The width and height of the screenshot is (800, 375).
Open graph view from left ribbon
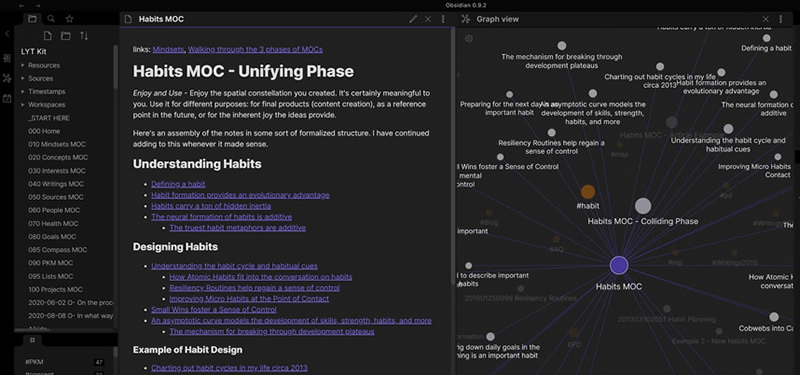pos(7,78)
